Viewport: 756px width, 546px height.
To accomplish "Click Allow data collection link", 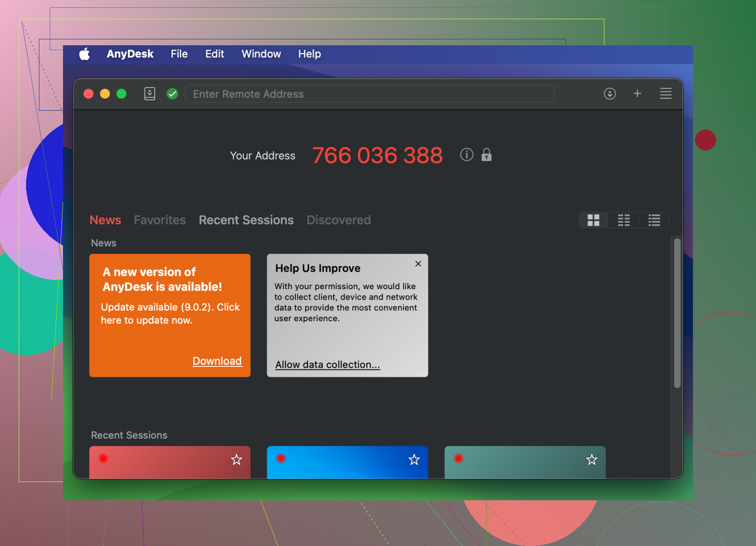I will (327, 365).
